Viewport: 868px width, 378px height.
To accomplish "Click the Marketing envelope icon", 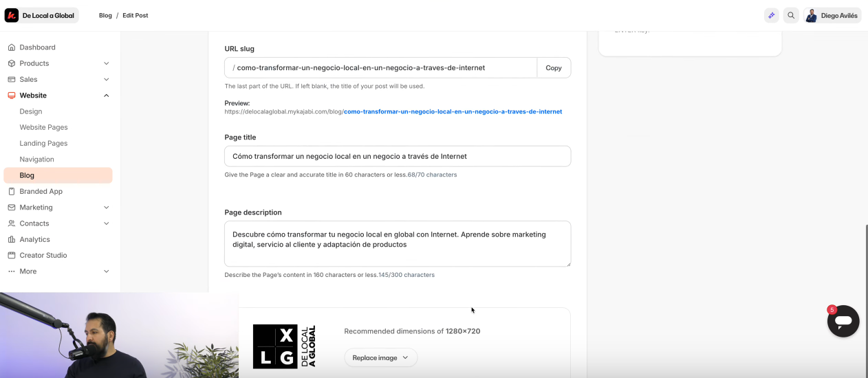I will tap(12, 208).
